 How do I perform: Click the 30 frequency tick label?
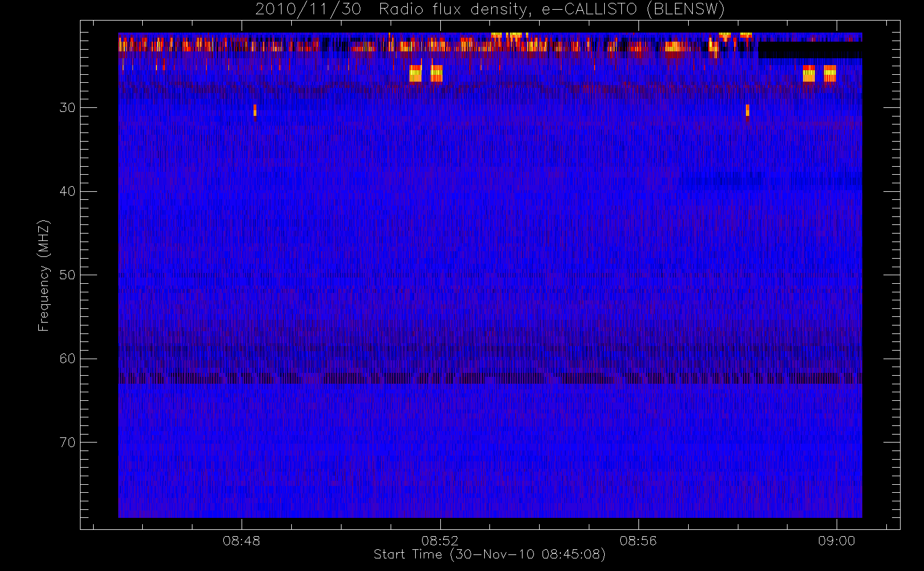(67, 107)
